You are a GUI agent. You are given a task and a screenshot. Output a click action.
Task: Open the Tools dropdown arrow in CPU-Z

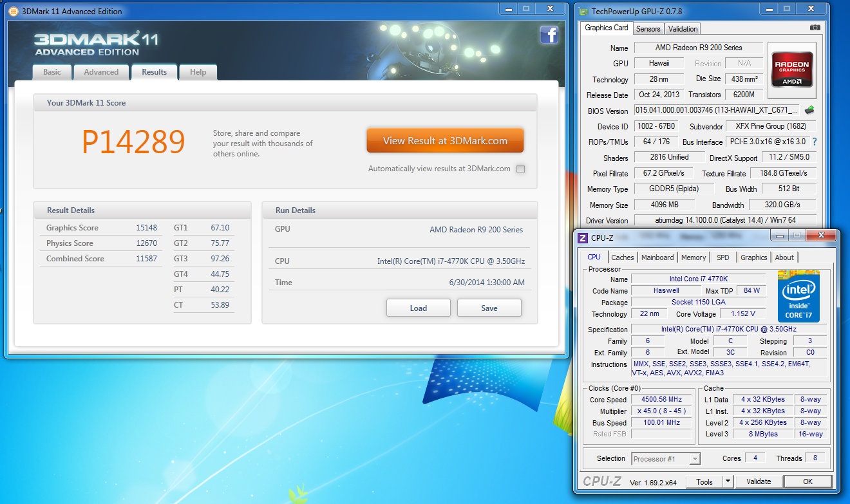click(x=728, y=481)
